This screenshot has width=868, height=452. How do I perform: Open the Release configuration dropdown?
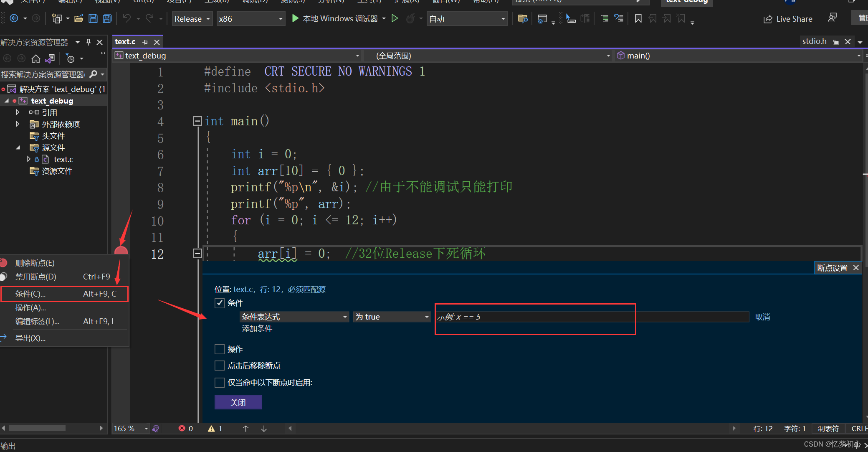[192, 19]
